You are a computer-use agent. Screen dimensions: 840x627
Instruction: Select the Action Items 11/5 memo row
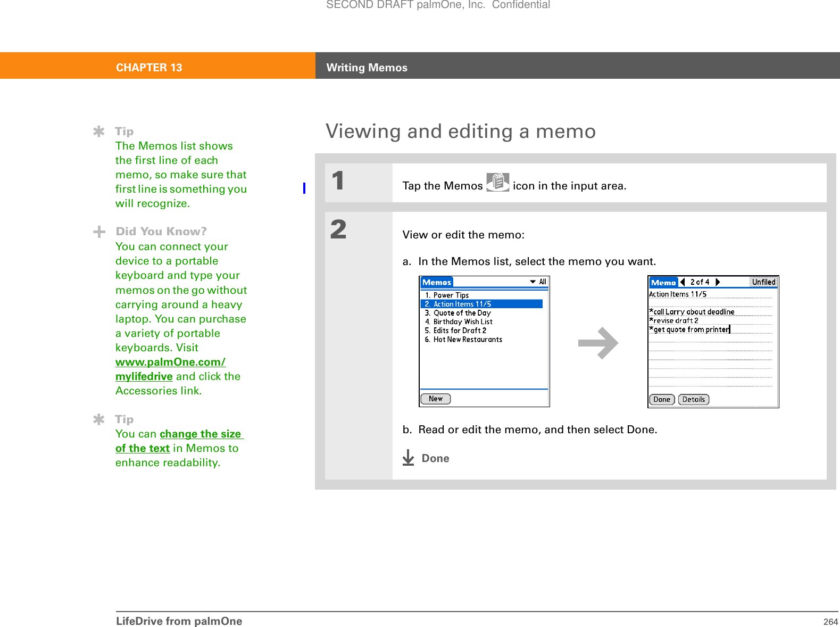pos(481,304)
